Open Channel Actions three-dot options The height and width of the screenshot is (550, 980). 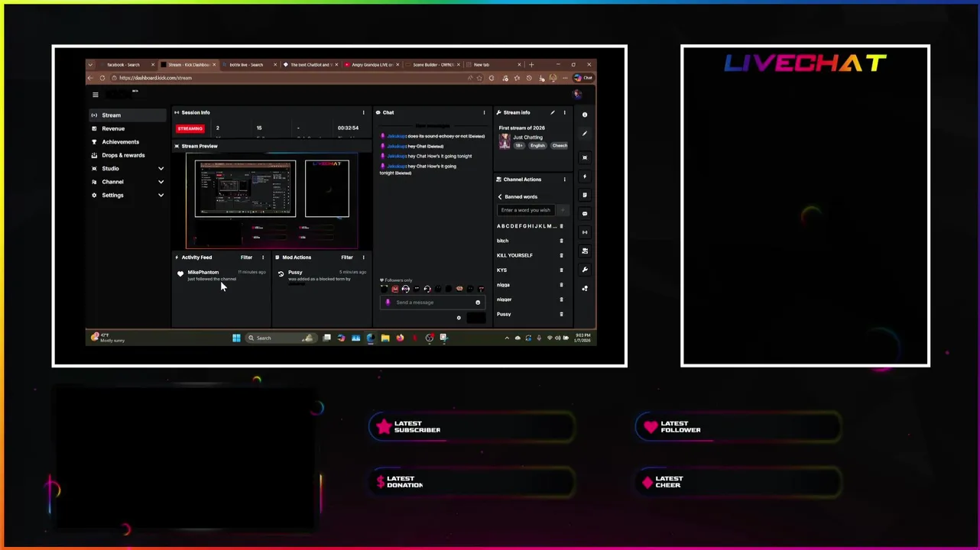point(565,180)
